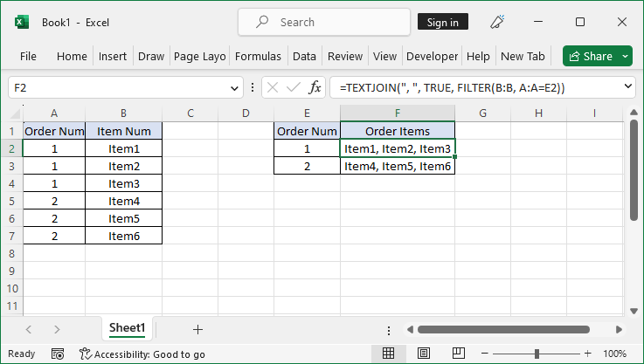644x364 pixels.
Task: Click the Coming Soon megaphone icon
Action: coord(498,22)
